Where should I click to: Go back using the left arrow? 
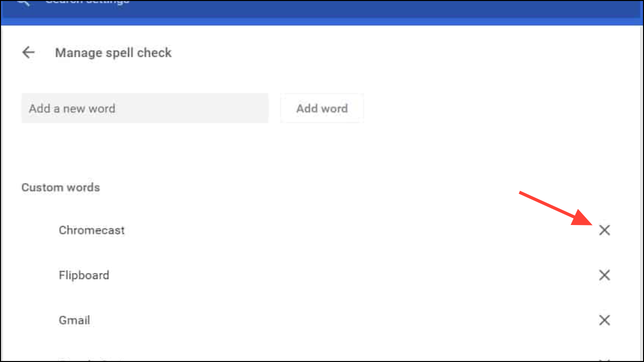click(28, 52)
